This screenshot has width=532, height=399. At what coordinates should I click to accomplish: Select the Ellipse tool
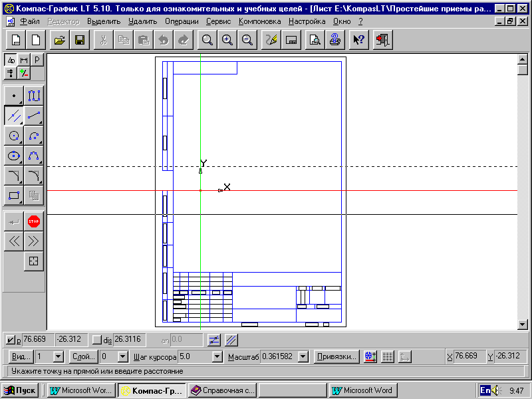[x=13, y=156]
